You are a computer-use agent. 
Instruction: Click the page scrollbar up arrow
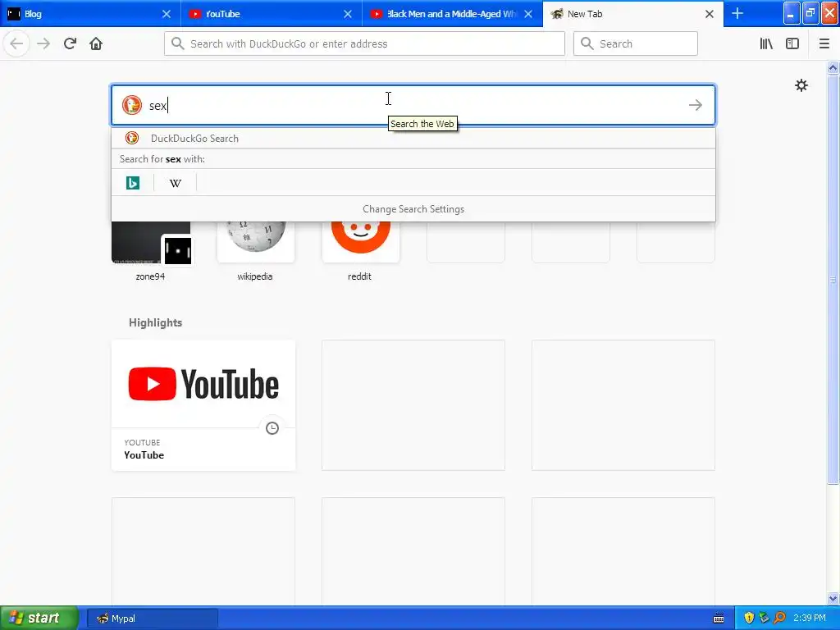(x=833, y=67)
